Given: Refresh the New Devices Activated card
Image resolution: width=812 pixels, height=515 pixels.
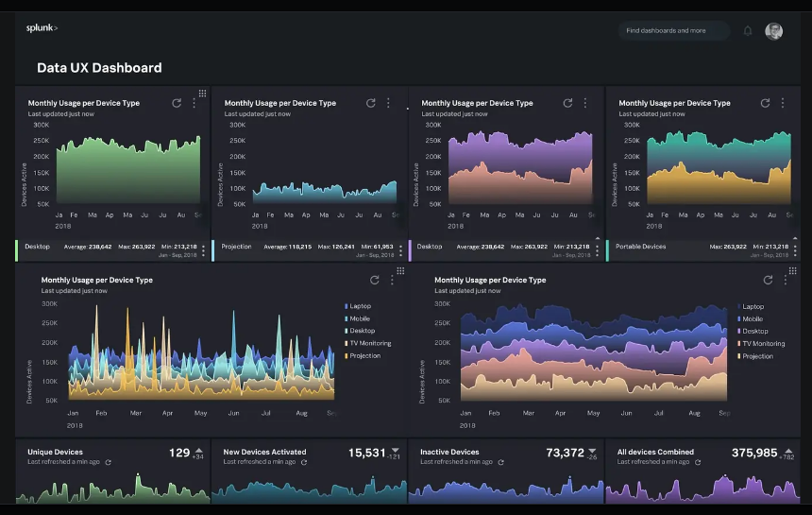Looking at the screenshot, I should pyautogui.click(x=304, y=462).
